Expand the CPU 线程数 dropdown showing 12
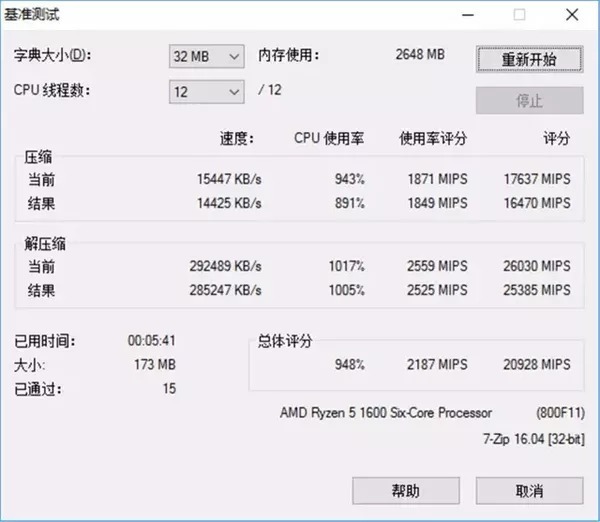Image resolution: width=600 pixels, height=522 pixels. point(206,91)
